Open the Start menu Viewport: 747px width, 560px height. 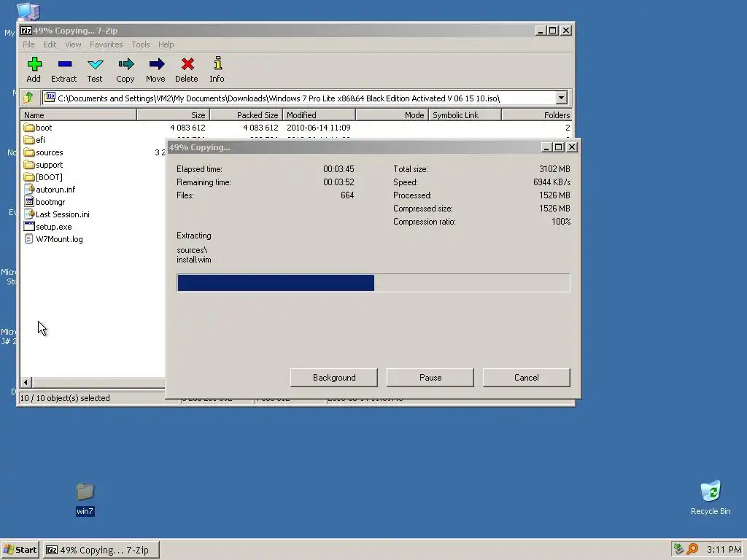point(20,550)
